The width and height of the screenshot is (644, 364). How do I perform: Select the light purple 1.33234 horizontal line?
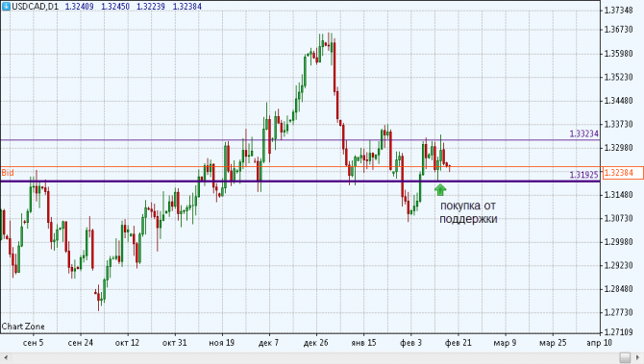coord(300,140)
